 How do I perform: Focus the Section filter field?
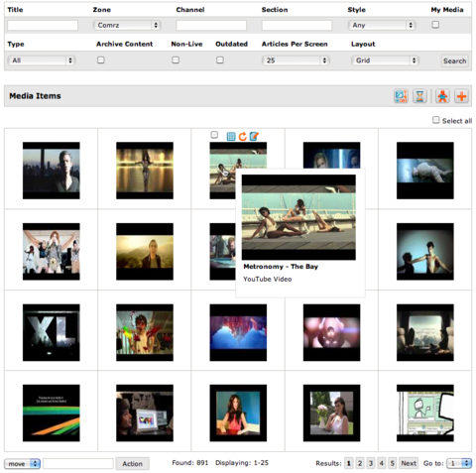[297, 26]
